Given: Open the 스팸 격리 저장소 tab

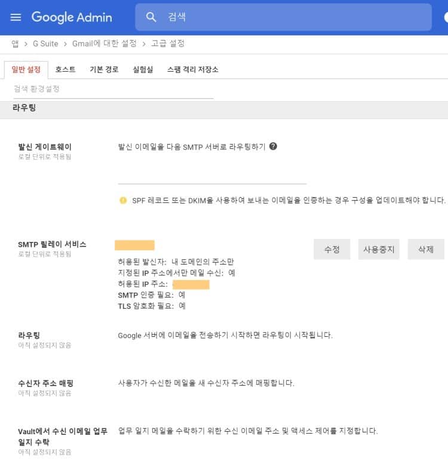Looking at the screenshot, I should (192, 69).
